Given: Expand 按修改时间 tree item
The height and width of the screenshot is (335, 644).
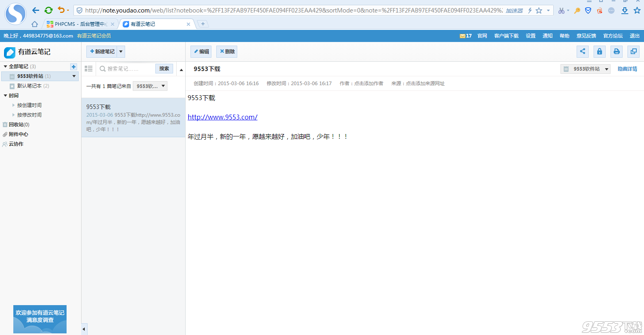Looking at the screenshot, I should [x=14, y=115].
